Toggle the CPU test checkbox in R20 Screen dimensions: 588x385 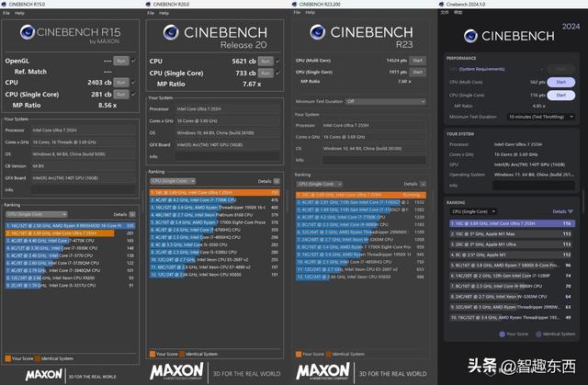coord(277,62)
